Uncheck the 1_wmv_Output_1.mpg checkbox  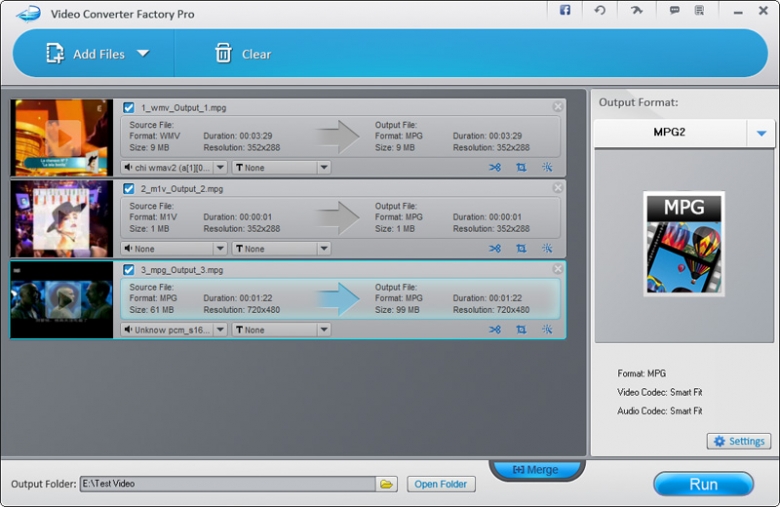[x=128, y=107]
